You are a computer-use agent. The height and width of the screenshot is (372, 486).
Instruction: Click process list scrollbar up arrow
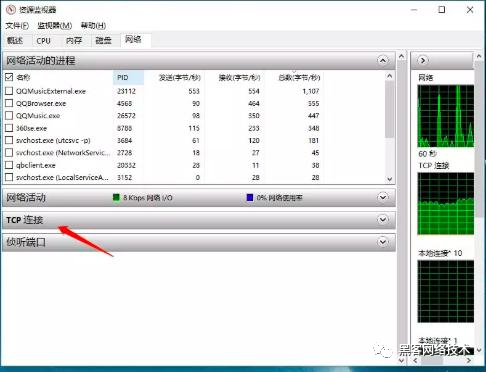click(x=389, y=76)
